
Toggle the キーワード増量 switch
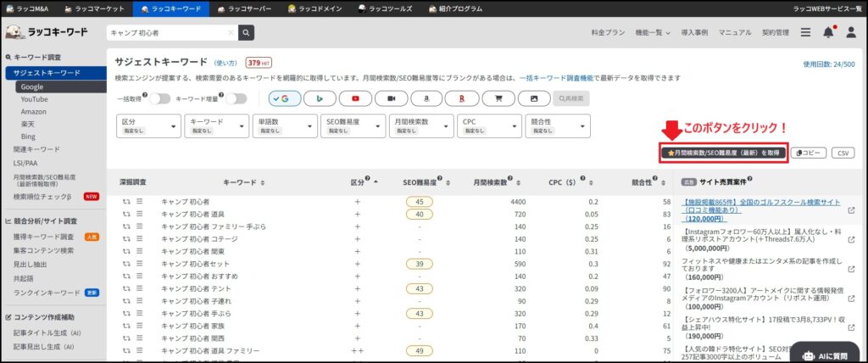[236, 98]
